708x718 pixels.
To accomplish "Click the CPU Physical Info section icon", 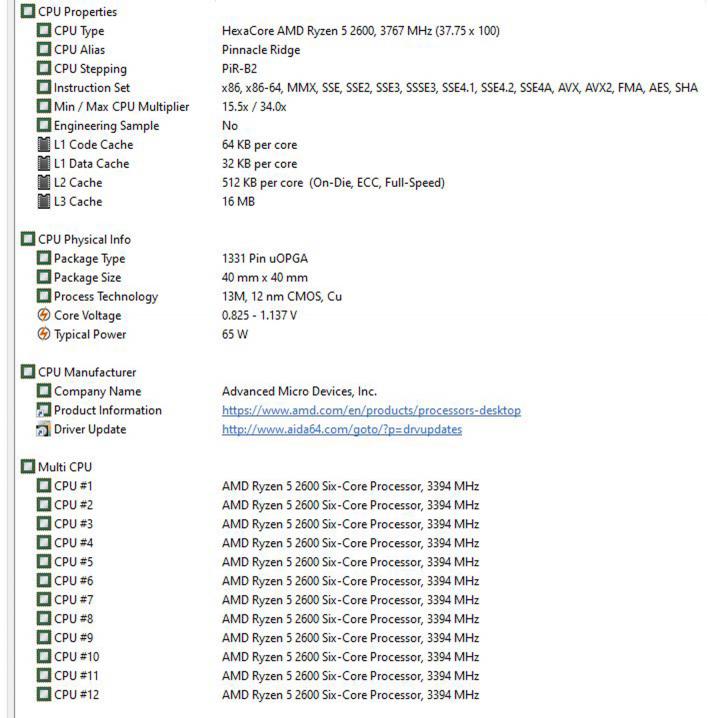I will point(28,239).
